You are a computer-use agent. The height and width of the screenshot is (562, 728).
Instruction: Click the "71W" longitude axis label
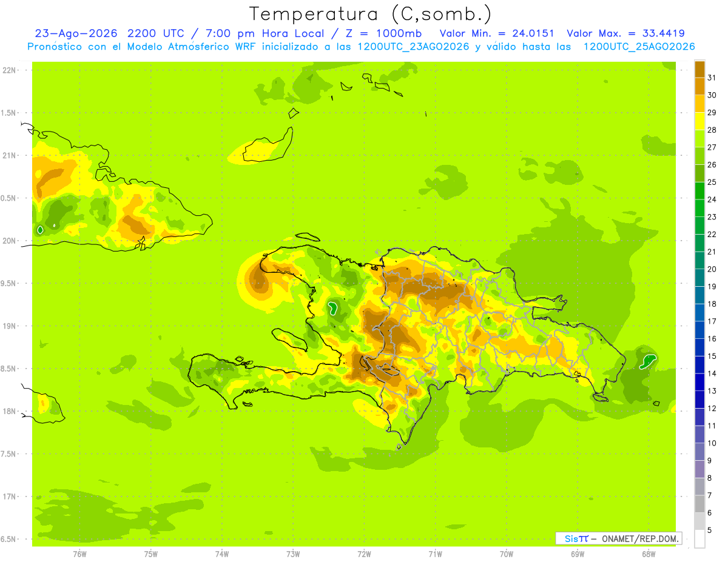435,554
